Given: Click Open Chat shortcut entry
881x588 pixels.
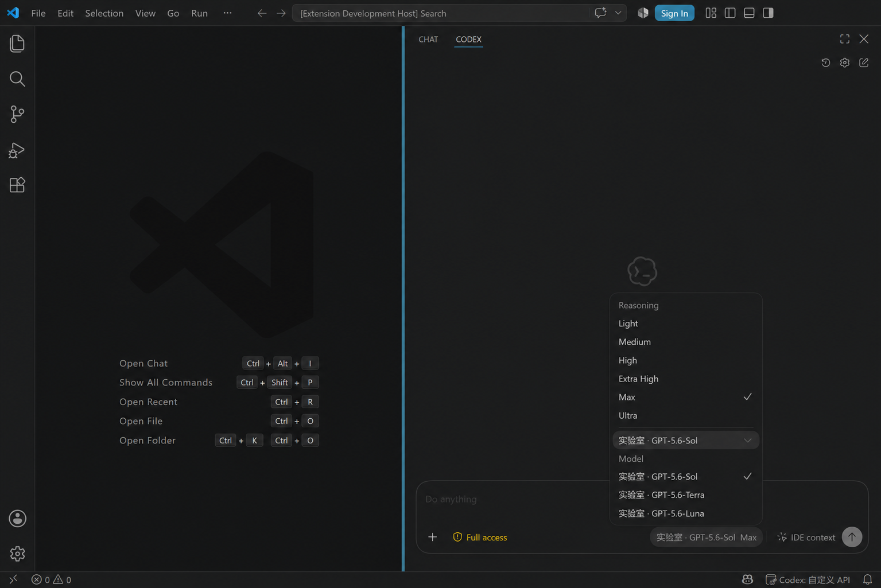Looking at the screenshot, I should pyautogui.click(x=219, y=363).
